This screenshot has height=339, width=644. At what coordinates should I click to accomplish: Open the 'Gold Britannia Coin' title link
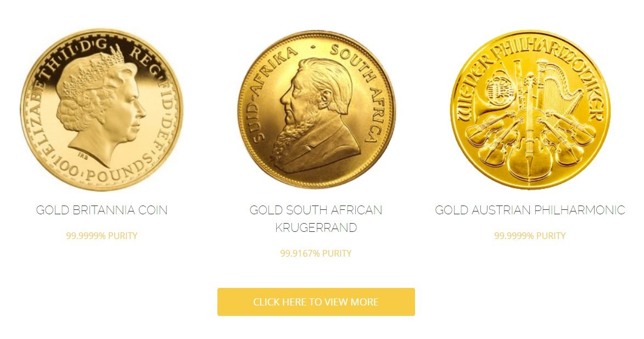pos(102,210)
